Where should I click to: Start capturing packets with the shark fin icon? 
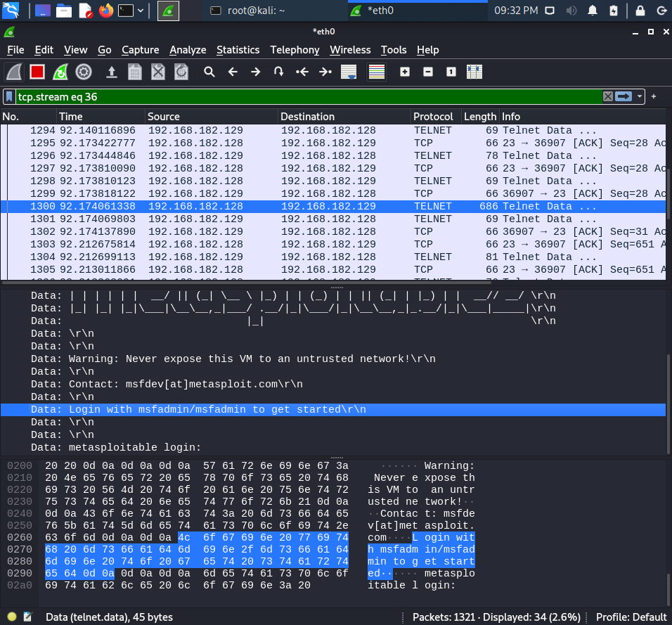click(x=14, y=72)
